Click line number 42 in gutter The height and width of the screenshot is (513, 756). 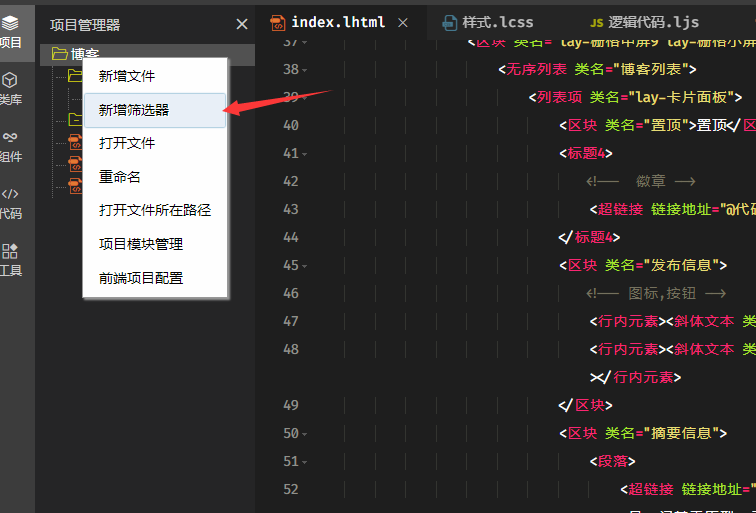coord(291,181)
